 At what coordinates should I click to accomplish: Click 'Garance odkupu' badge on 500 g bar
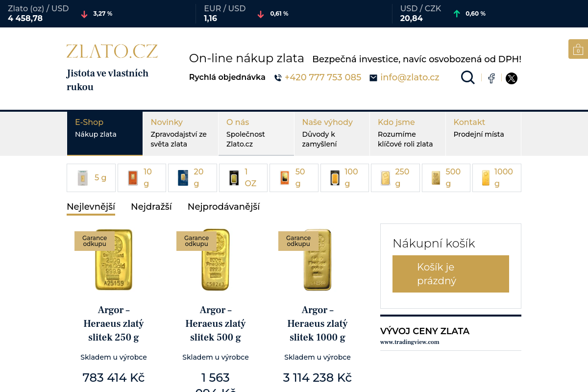pyautogui.click(x=196, y=241)
